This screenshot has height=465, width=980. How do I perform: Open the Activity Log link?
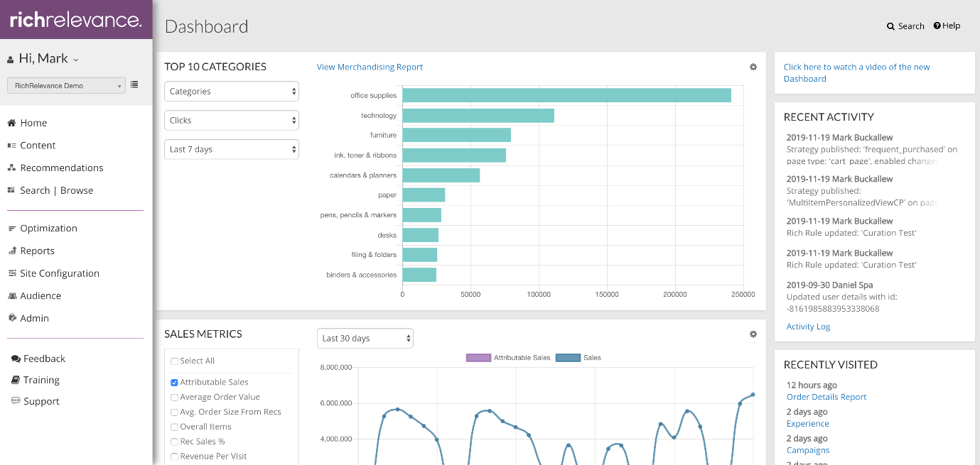[808, 327]
